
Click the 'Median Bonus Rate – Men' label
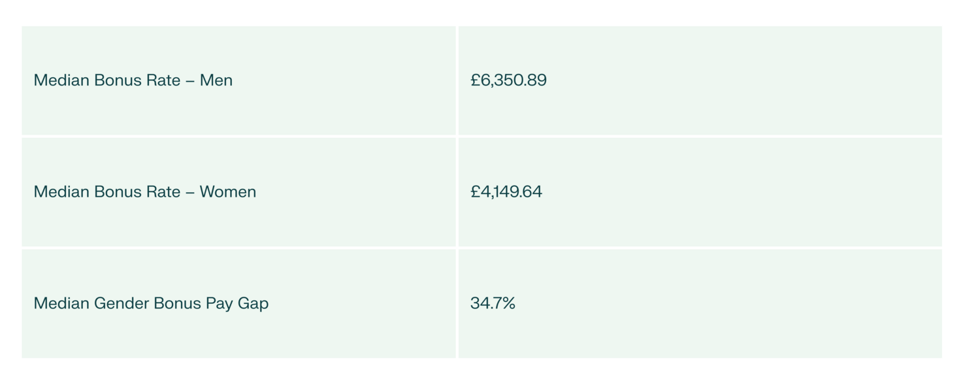coord(133,80)
